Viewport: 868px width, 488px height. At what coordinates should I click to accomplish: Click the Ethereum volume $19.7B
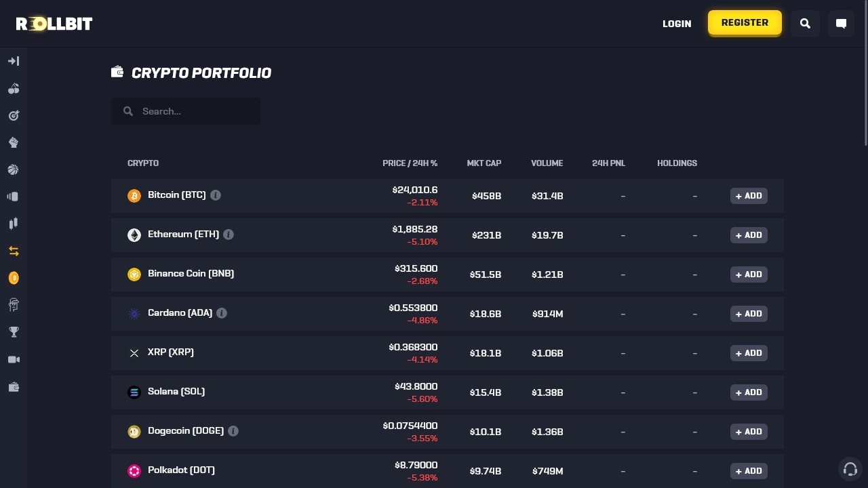point(547,235)
